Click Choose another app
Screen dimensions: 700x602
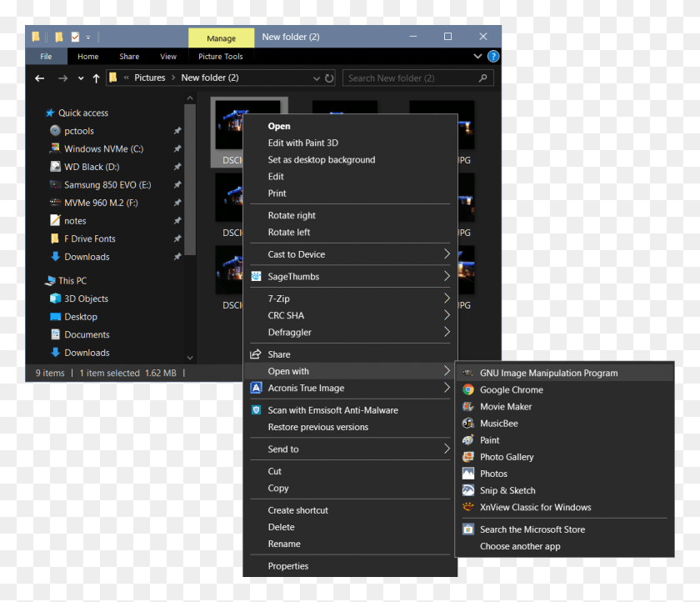(520, 546)
